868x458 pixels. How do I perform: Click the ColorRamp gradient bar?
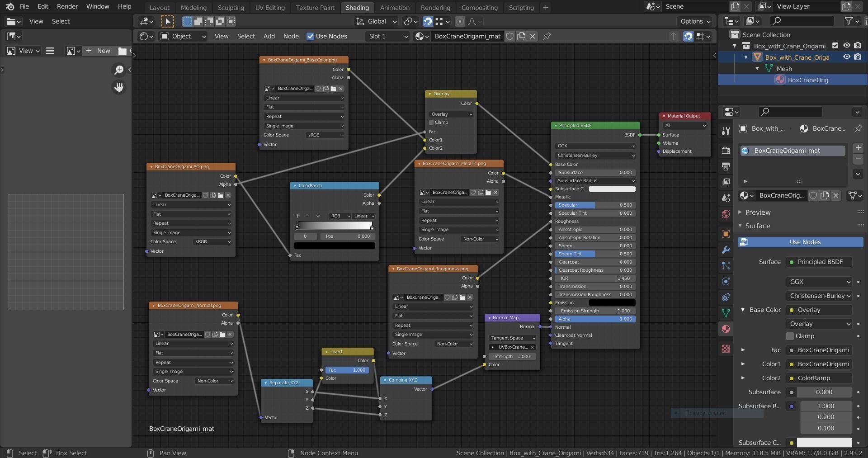(335, 225)
